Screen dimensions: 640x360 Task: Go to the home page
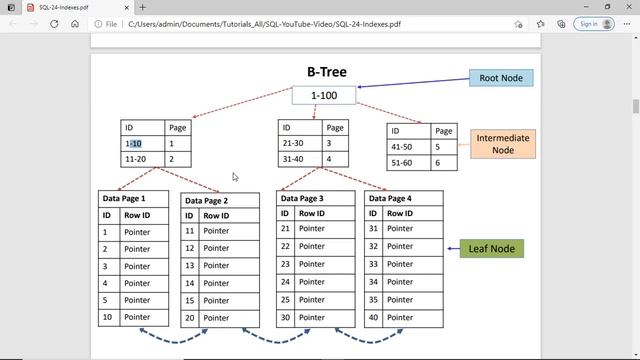pos(75,24)
